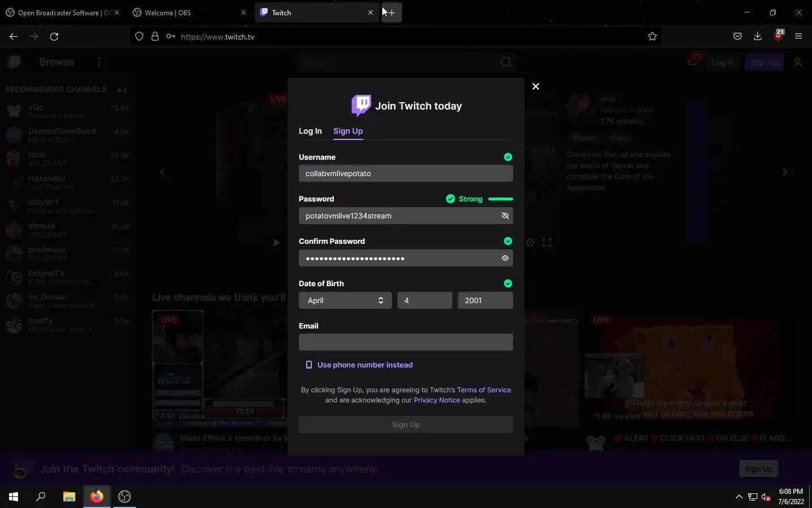Screen dimensions: 812x508
Task: Hide password using crossed eye icon
Action: (505, 216)
